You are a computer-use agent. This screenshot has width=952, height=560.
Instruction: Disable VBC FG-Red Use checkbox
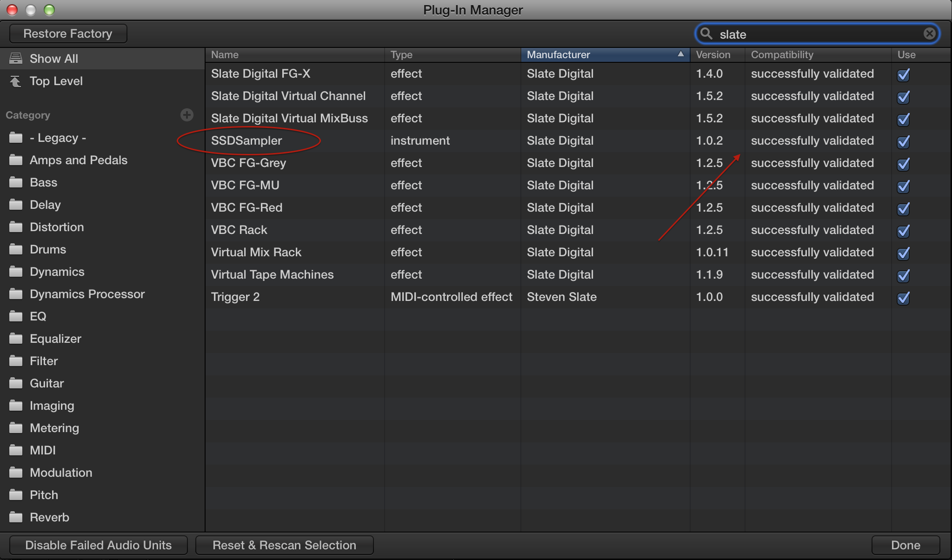pos(903,208)
